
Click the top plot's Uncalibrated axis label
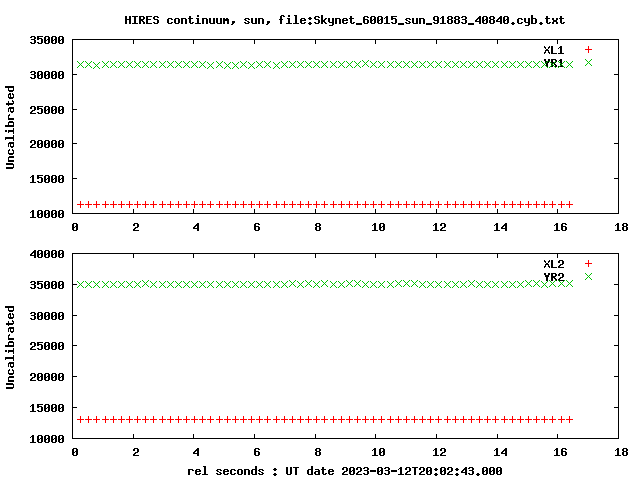pos(10,127)
